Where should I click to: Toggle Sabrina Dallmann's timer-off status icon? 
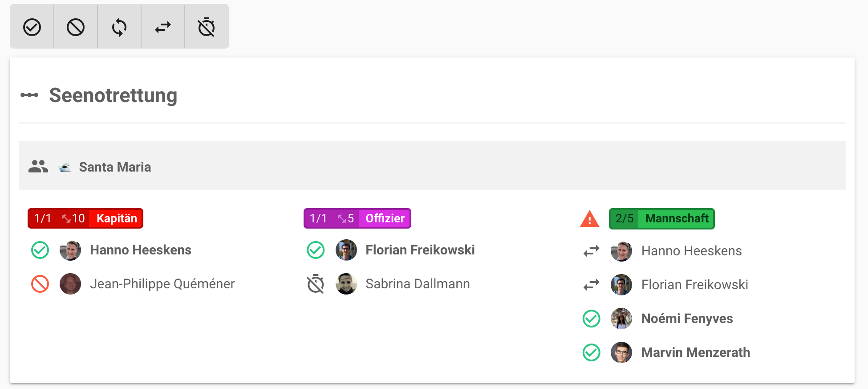point(316,284)
